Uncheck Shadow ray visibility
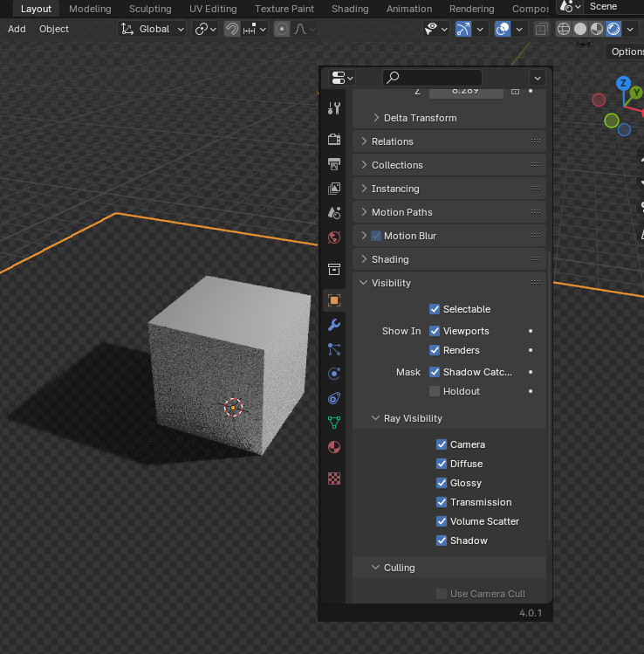Image resolution: width=644 pixels, height=654 pixels. click(442, 540)
